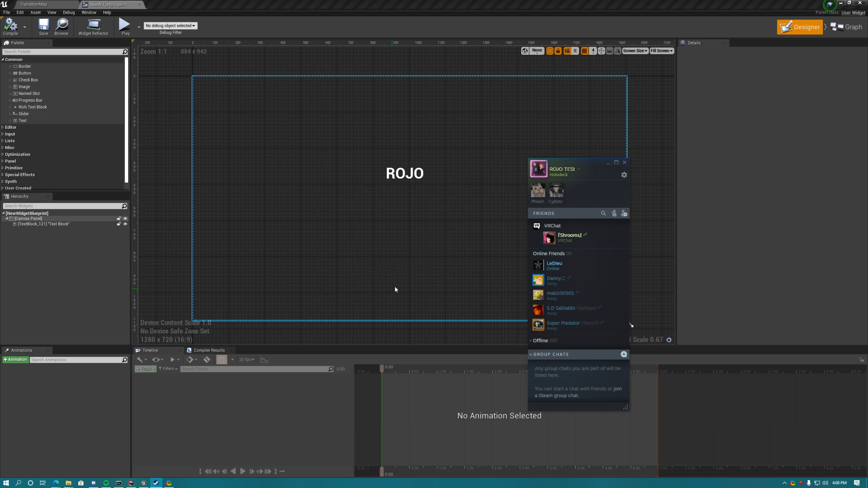Click the flip mirror icon in designer toolbar
The height and width of the screenshot is (488, 868).
tap(618, 51)
